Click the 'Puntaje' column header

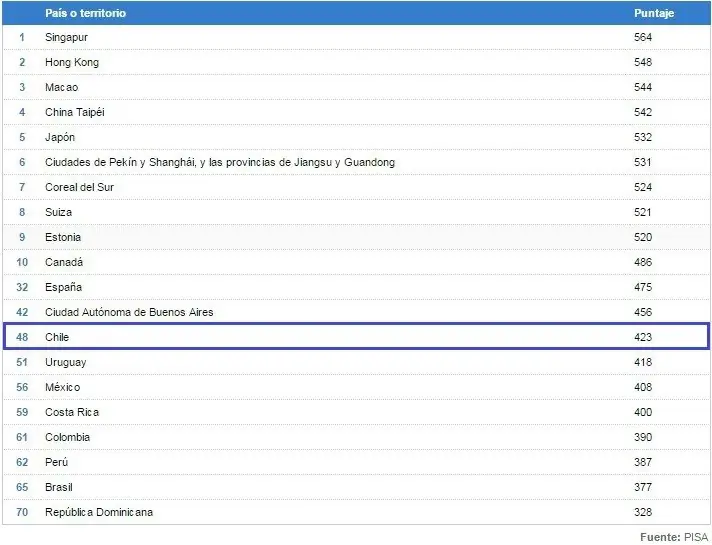point(654,13)
